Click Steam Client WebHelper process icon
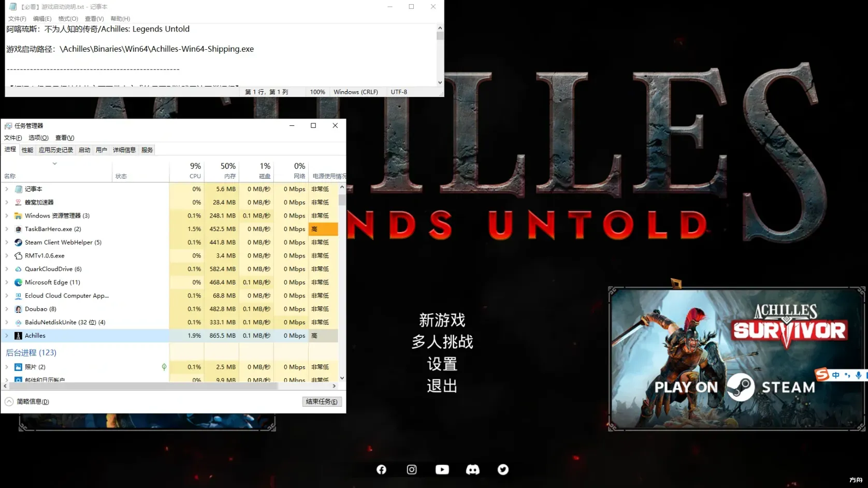 click(18, 242)
